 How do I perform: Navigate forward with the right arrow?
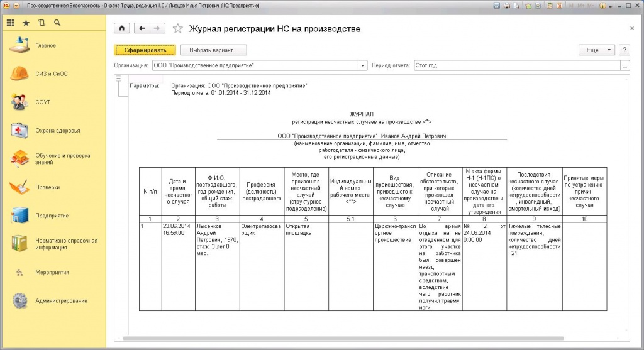click(x=157, y=28)
